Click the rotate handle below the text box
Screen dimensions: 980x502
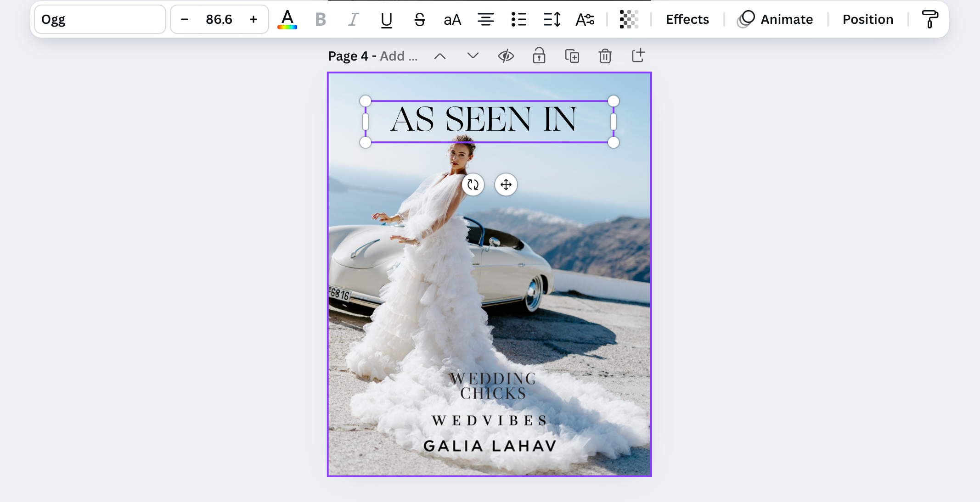473,184
